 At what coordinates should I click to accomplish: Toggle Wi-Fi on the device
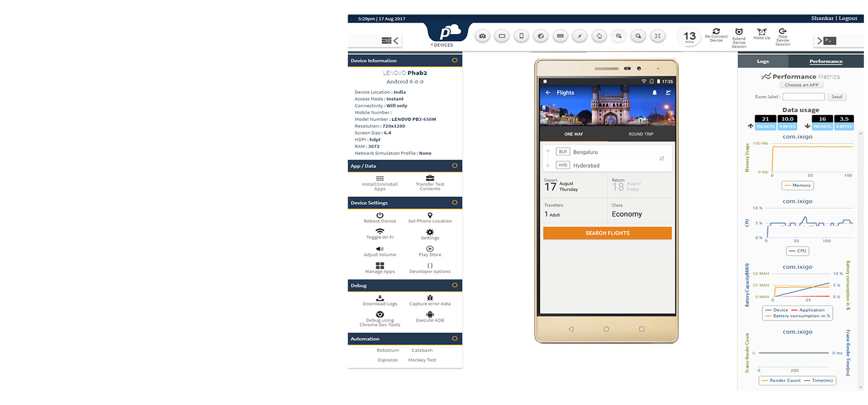pyautogui.click(x=380, y=233)
